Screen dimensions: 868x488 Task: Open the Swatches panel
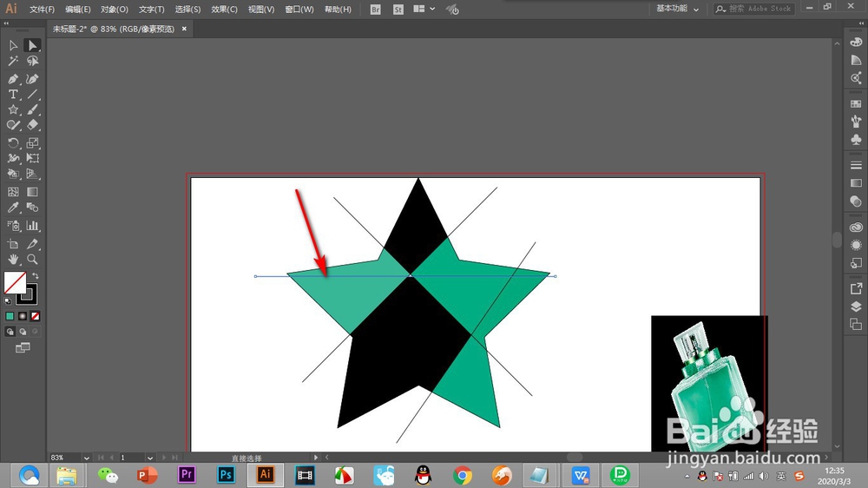pyautogui.click(x=856, y=103)
